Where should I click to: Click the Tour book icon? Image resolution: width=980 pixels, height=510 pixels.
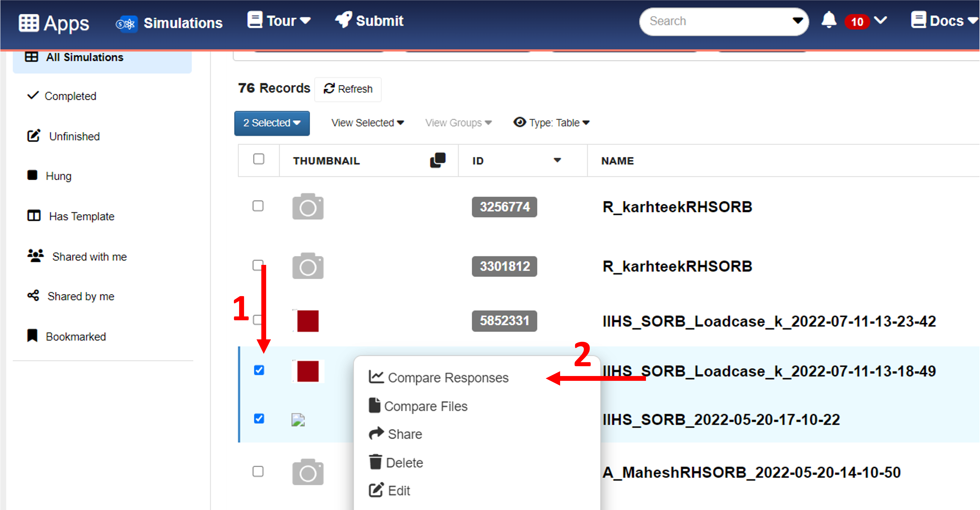pyautogui.click(x=255, y=20)
